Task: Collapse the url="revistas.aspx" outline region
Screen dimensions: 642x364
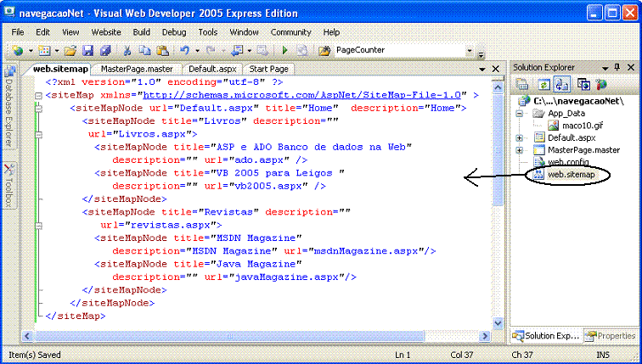Action: [x=38, y=226]
